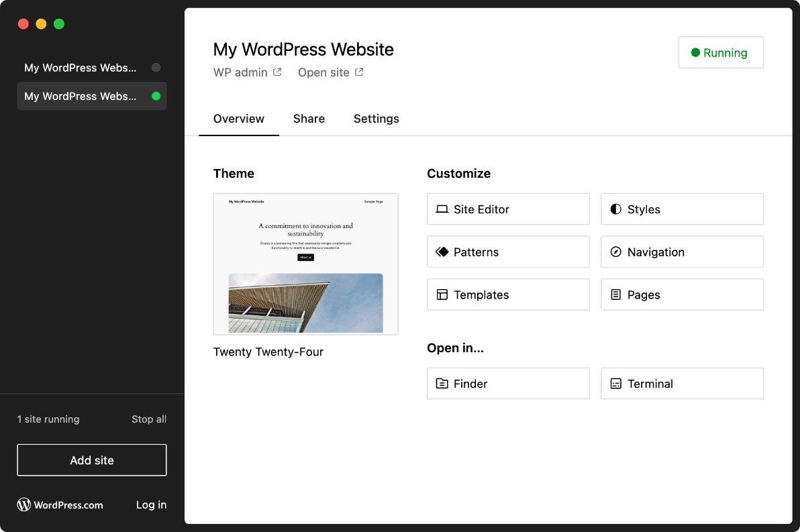Image resolution: width=800 pixels, height=532 pixels.
Task: Click the Add site button
Action: click(92, 460)
